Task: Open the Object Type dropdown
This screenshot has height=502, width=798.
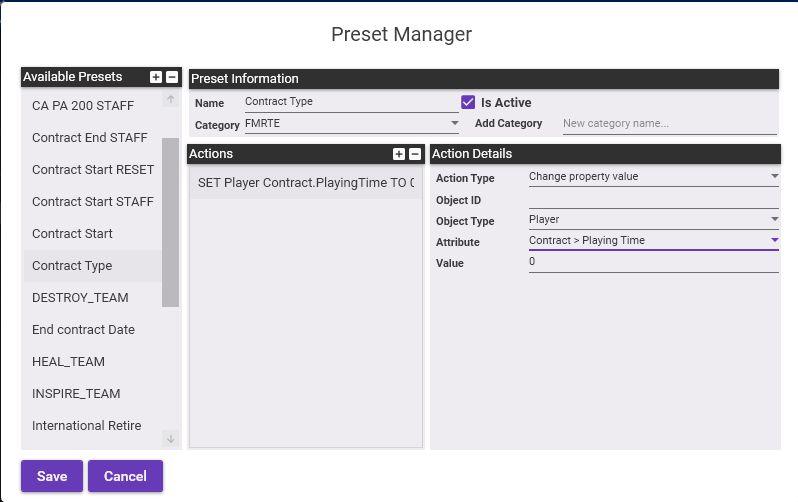Action: (653, 219)
